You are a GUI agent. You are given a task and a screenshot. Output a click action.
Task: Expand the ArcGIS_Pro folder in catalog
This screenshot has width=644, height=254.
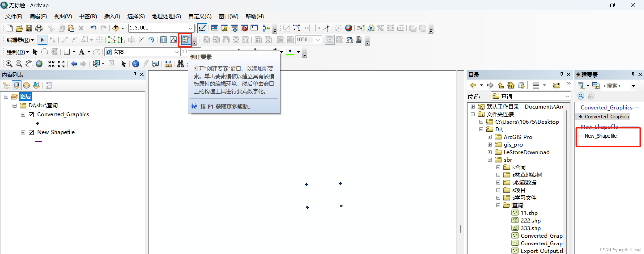[489, 137]
